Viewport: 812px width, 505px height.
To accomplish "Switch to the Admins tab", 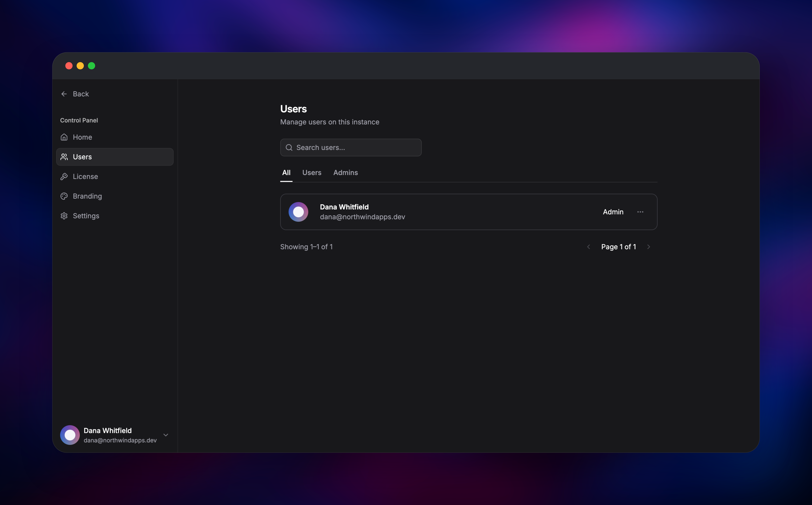I will (x=346, y=173).
